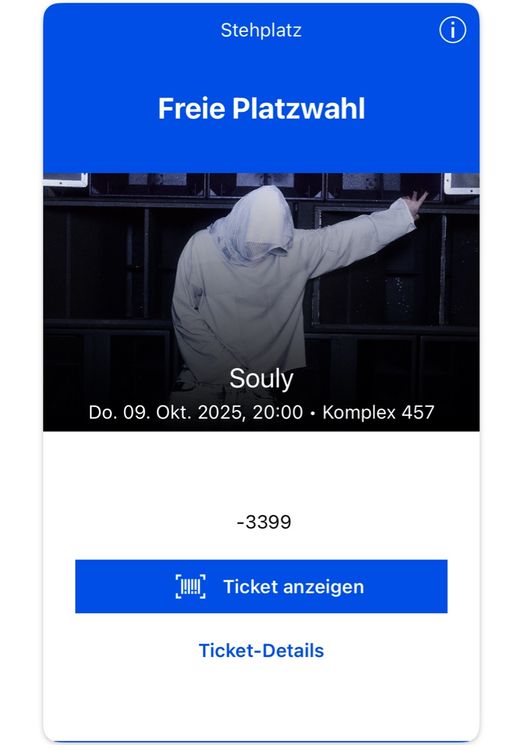Viewport: 523px width, 750px height.
Task: Select the 'Stehplatz' label at the top
Action: tap(261, 30)
